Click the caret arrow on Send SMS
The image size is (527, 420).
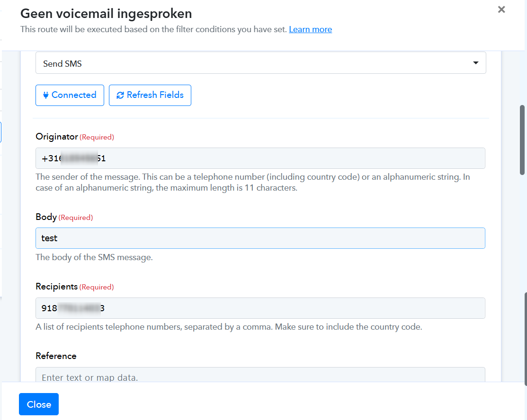[x=476, y=63]
